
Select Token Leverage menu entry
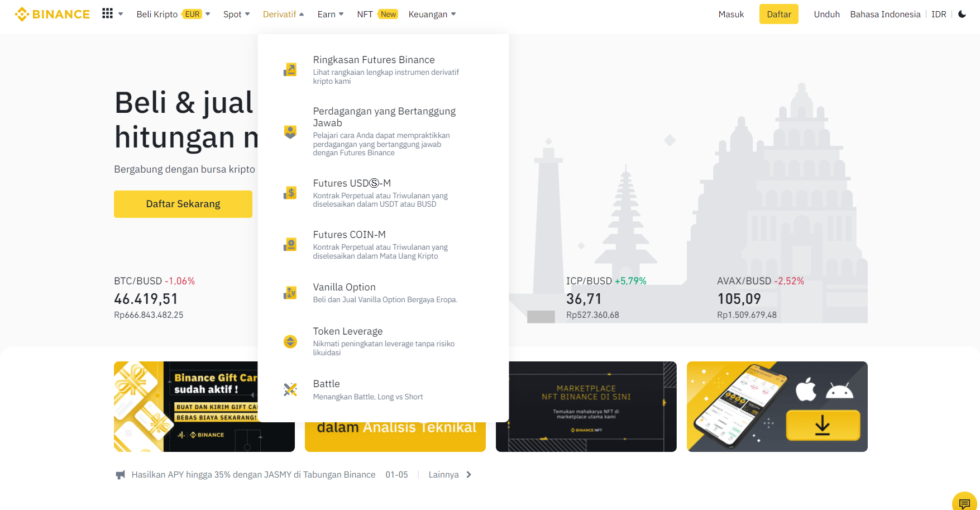(383, 341)
